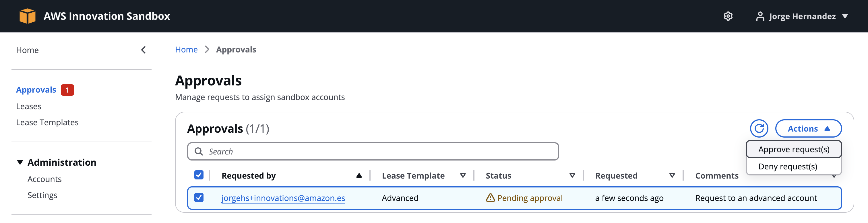This screenshot has height=223, width=868.
Task: Sort by the Requested by column arrow
Action: (x=359, y=176)
